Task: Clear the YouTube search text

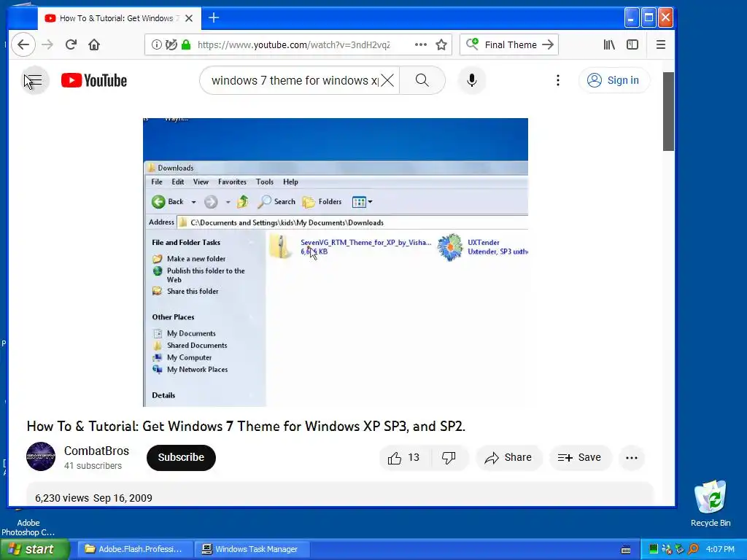Action: [x=388, y=80]
